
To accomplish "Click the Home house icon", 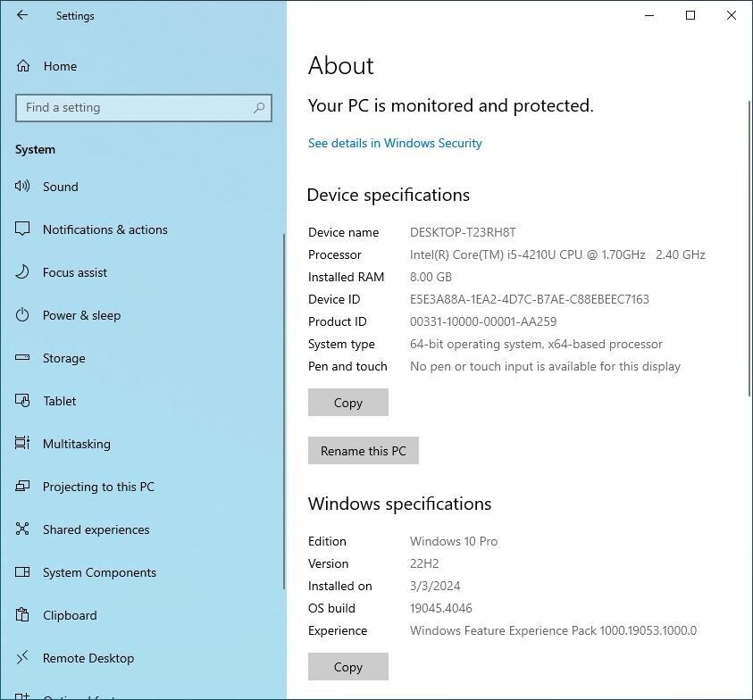I will click(x=23, y=66).
